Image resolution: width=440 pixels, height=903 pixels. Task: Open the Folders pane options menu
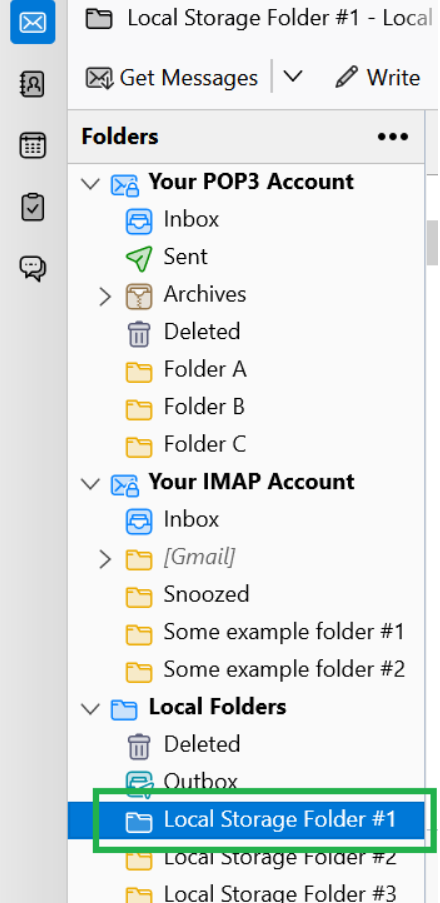click(x=393, y=137)
